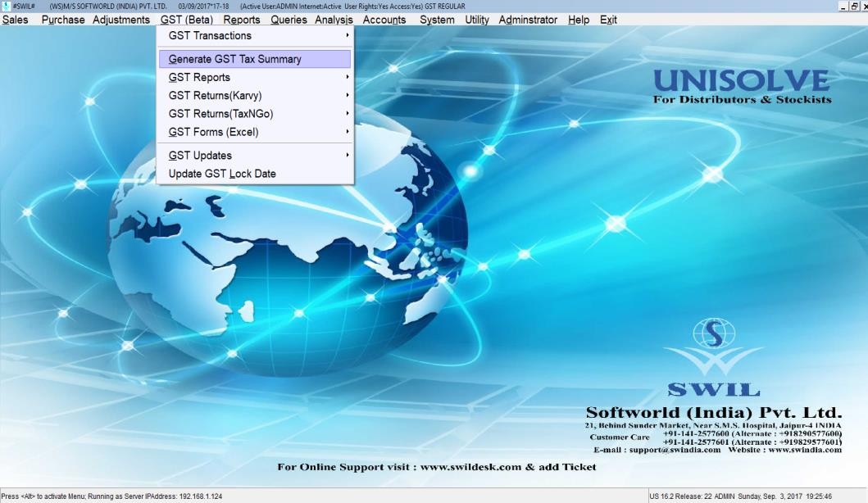Viewport: 868px width, 503px height.
Task: Open the Accounts menu
Action: coord(384,20)
